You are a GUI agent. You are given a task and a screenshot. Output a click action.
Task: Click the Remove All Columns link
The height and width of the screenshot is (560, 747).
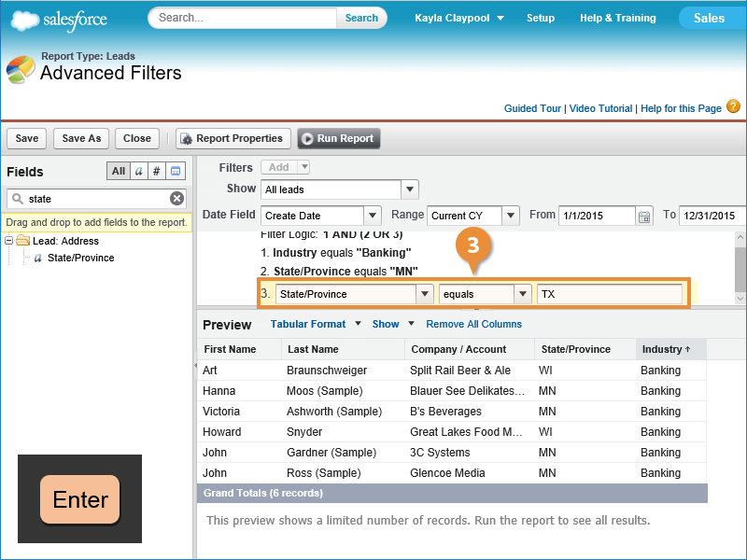[x=473, y=324]
